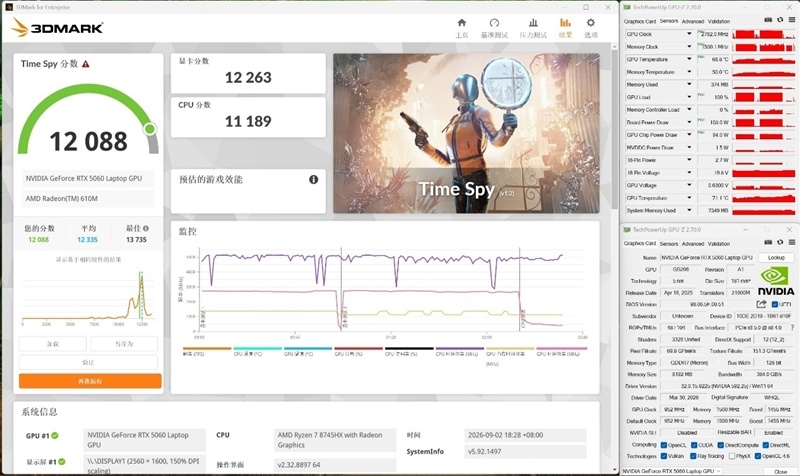Screen dimensions: 800x476
Task: Toggle the Ray Tracing checkbox
Action: click(694, 456)
